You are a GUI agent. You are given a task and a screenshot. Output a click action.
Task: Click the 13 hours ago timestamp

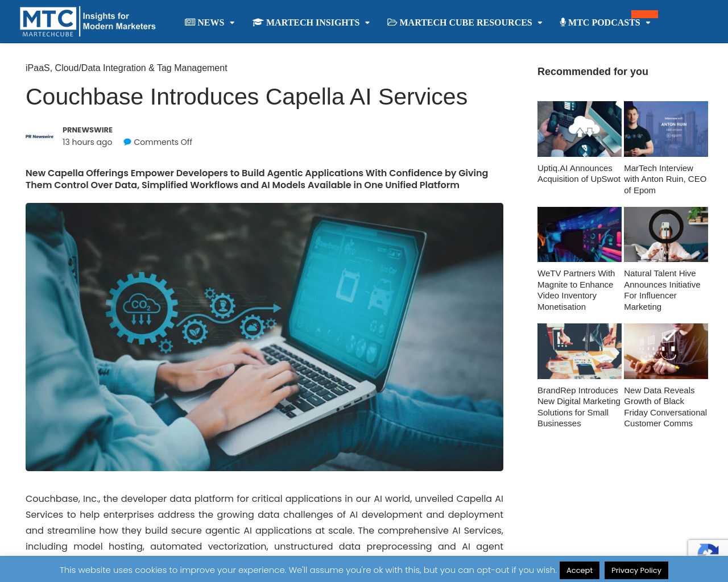click(x=88, y=142)
